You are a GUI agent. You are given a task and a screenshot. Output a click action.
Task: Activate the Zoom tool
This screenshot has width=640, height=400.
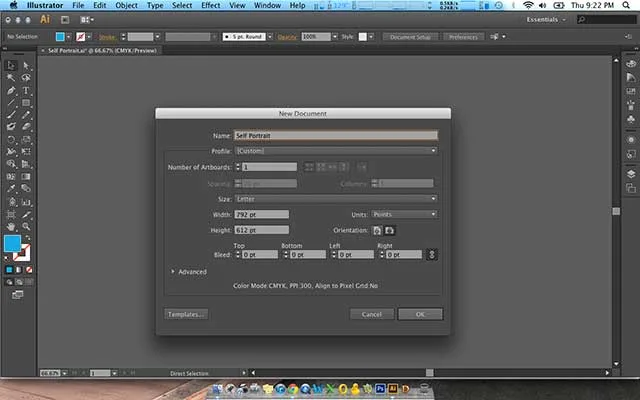click(26, 227)
